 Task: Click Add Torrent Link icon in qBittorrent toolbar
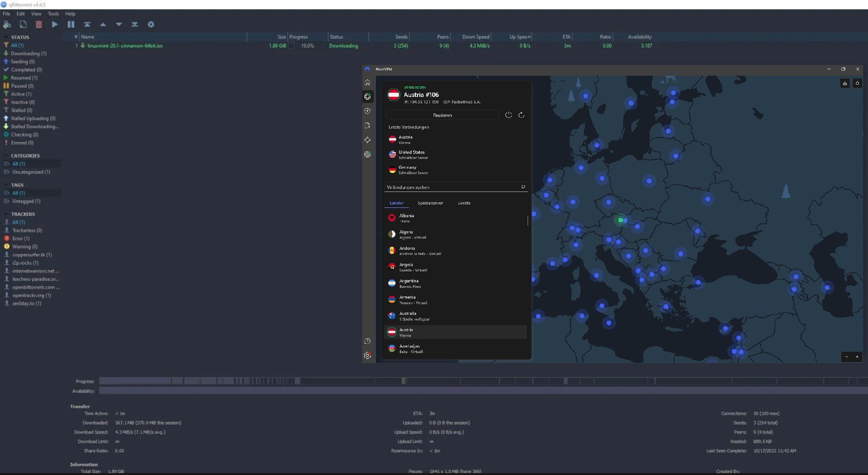click(7, 24)
